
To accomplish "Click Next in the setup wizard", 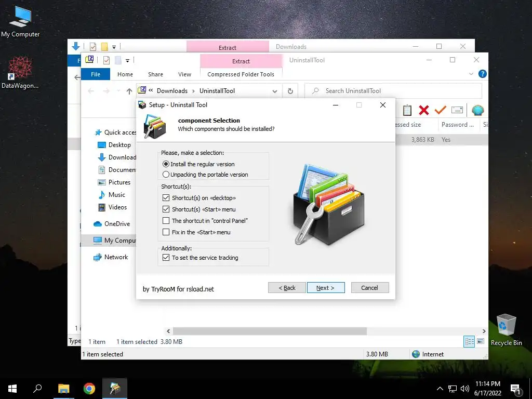I will [x=326, y=288].
